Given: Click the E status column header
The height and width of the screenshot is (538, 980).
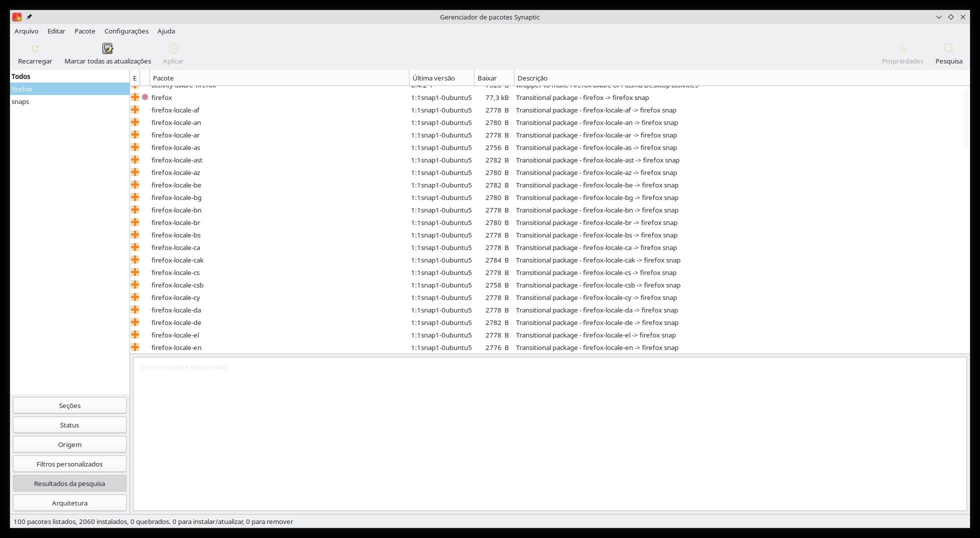Looking at the screenshot, I should coord(134,78).
